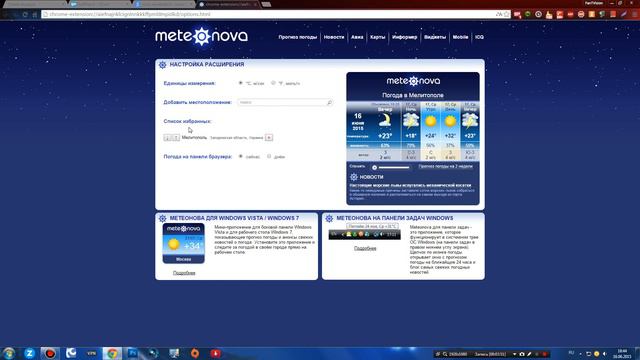
Task: Switch to the active Meteonova options tab
Action: (229, 4)
